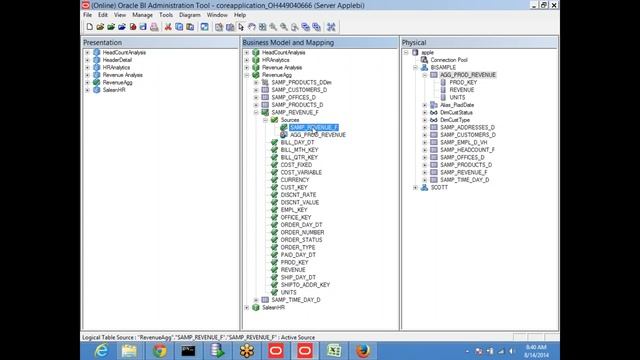
Task: Click the RevenueAgg subject area icon in Presentation
Action: [96, 82]
